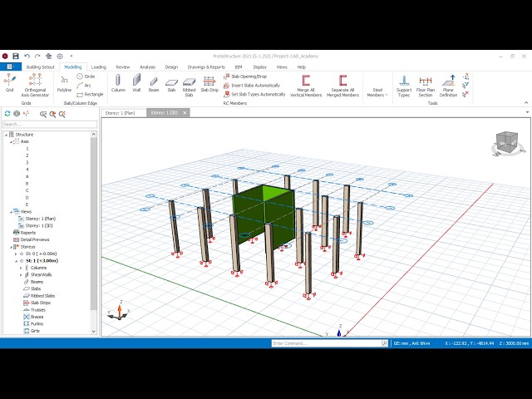This screenshot has height=399, width=532.
Task: Switch to the Analysis ribbon tab
Action: [148, 67]
